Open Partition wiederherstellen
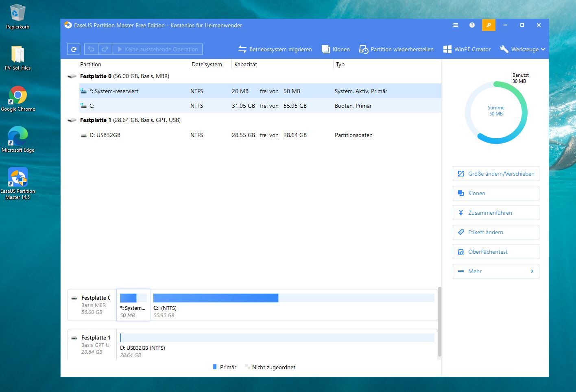The width and height of the screenshot is (576, 392). point(396,49)
